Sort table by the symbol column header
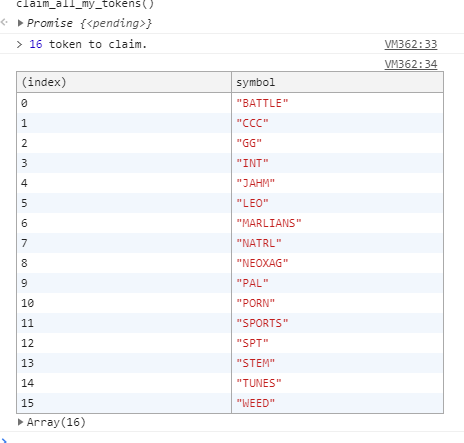The image size is (464, 443). pos(337,82)
